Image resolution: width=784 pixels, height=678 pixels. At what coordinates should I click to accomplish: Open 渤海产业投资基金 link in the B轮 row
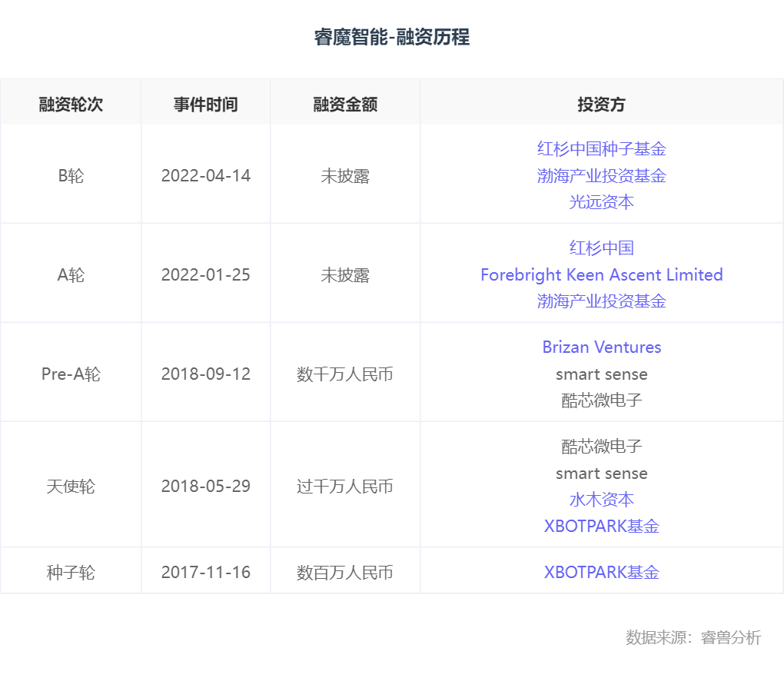tap(602, 175)
